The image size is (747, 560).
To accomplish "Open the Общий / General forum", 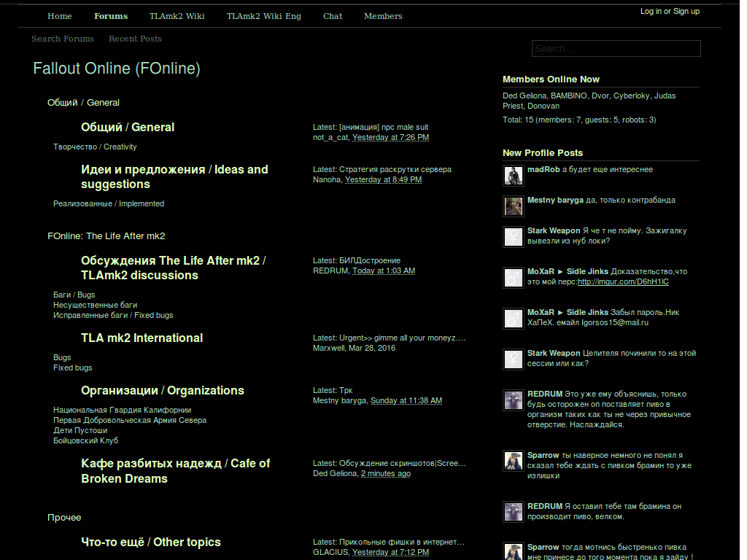I will (128, 127).
